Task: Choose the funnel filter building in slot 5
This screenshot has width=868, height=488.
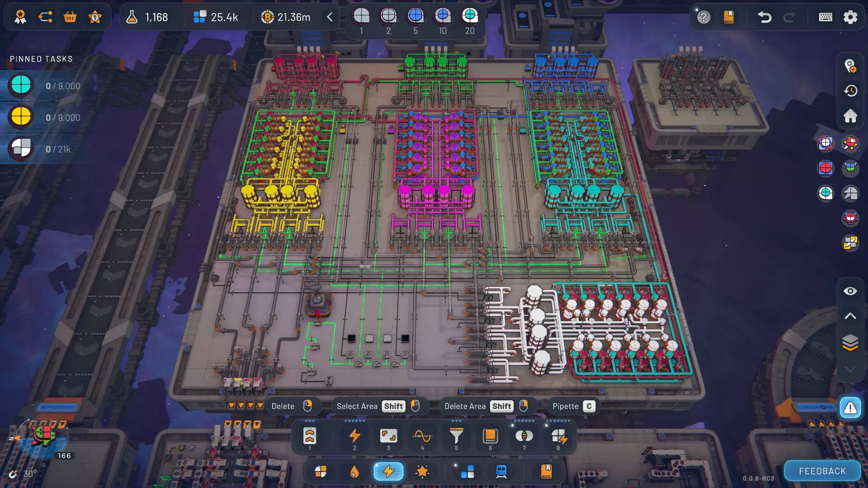Action: tap(456, 436)
